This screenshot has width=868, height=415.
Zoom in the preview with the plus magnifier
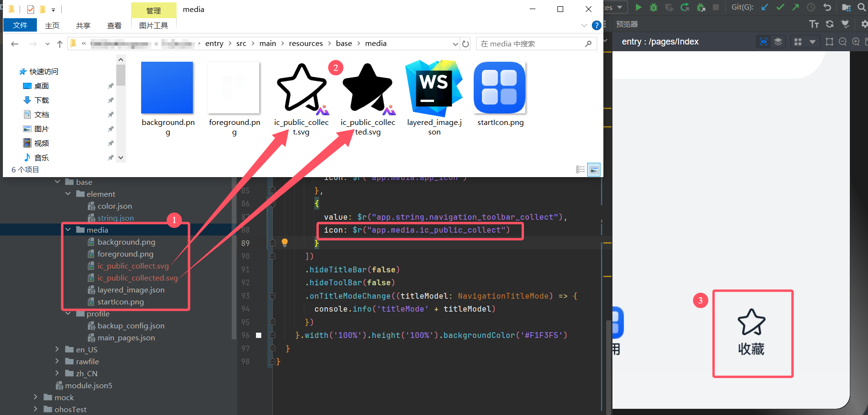856,42
